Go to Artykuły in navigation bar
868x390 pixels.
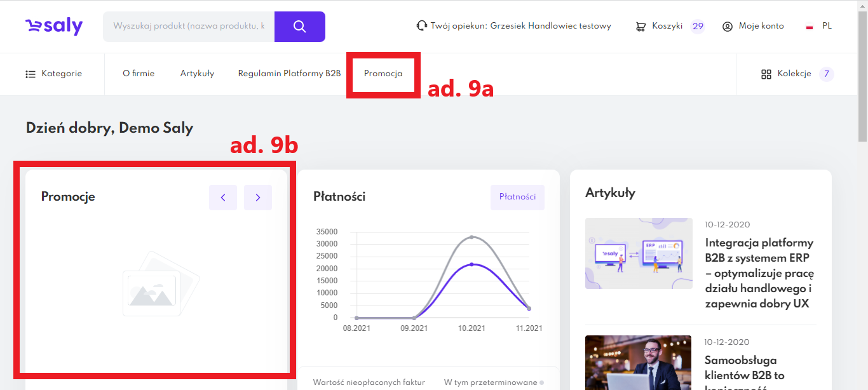tap(197, 74)
